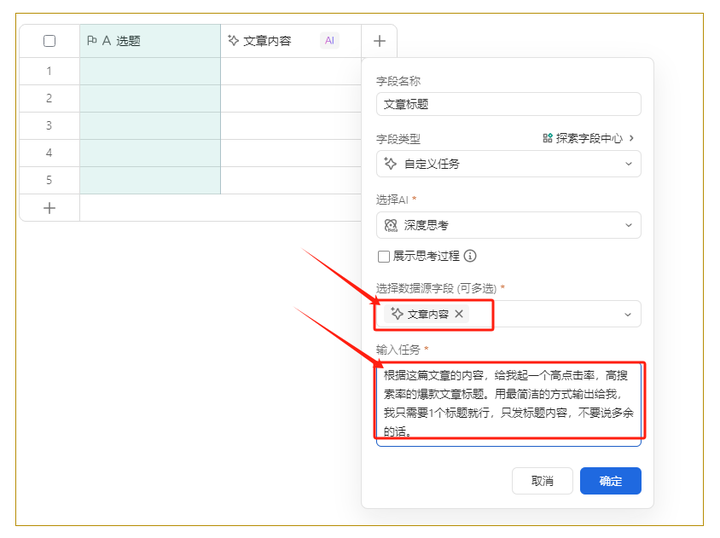Click the 取消 button
Image resolution: width=720 pixels, height=538 pixels.
542,481
